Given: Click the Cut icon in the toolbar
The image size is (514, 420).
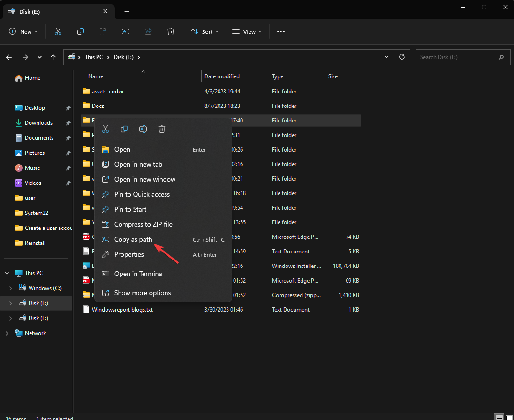Looking at the screenshot, I should pos(58,31).
